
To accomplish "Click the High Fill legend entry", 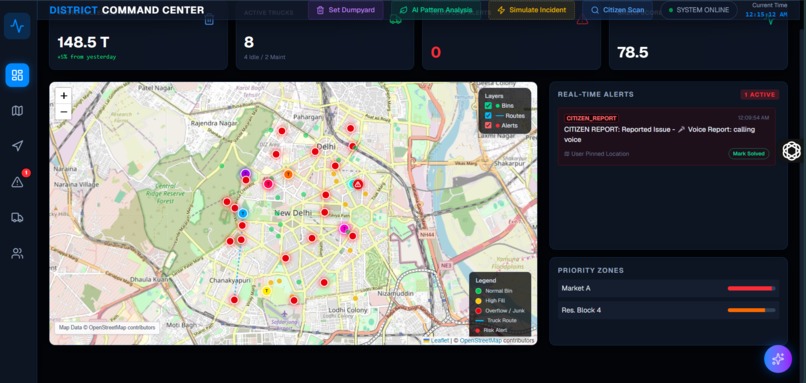I will coord(491,301).
